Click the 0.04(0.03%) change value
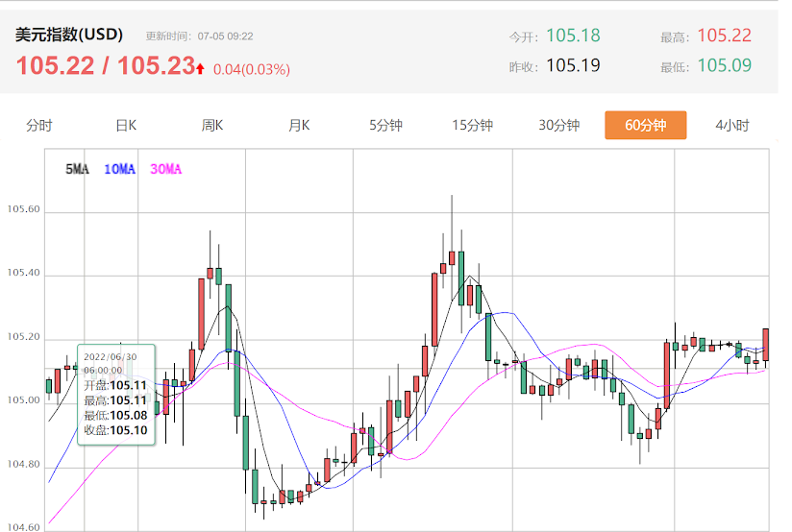The width and height of the screenshot is (792, 532). pos(252,69)
